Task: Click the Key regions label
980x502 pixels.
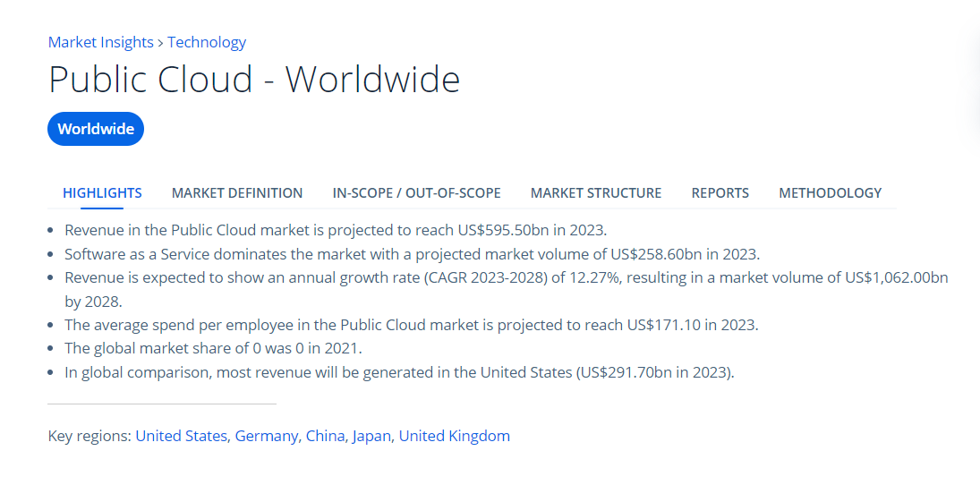Action: coord(89,436)
